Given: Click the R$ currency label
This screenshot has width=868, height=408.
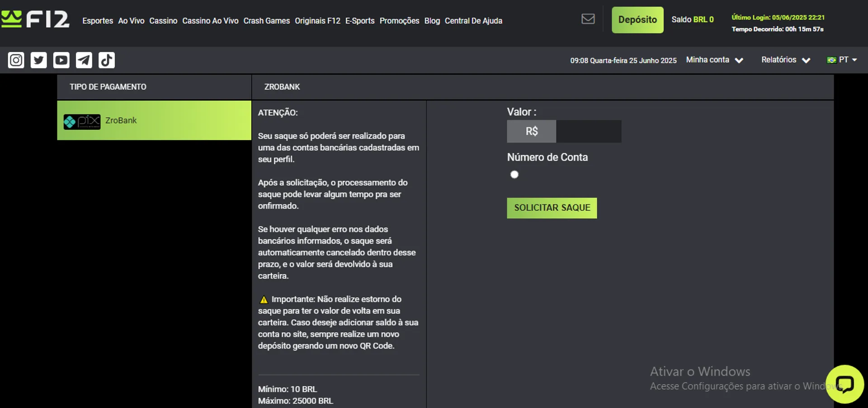Looking at the screenshot, I should tap(532, 132).
